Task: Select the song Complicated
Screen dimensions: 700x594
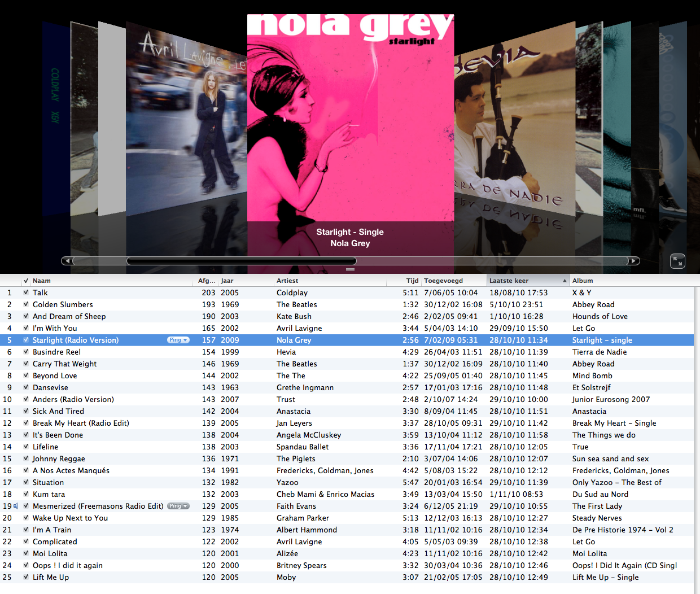Action: pos(55,541)
